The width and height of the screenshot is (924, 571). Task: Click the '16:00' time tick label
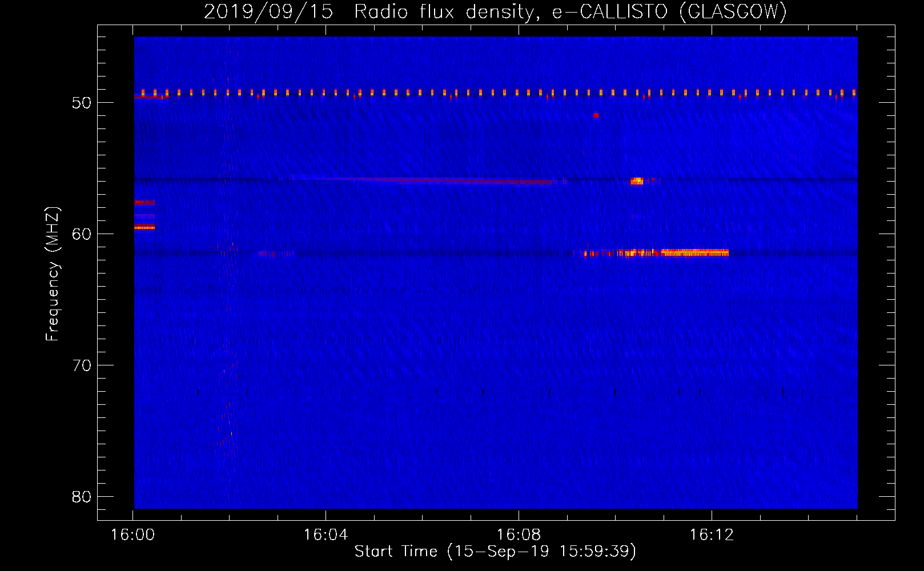coord(132,534)
